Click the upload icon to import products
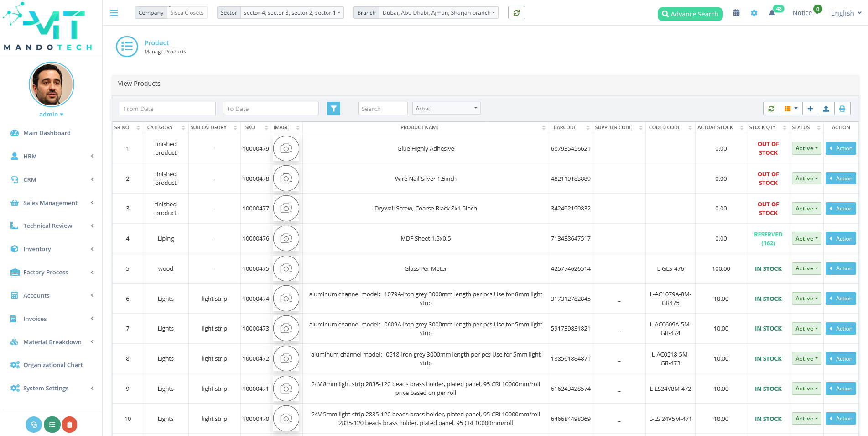 tap(826, 109)
